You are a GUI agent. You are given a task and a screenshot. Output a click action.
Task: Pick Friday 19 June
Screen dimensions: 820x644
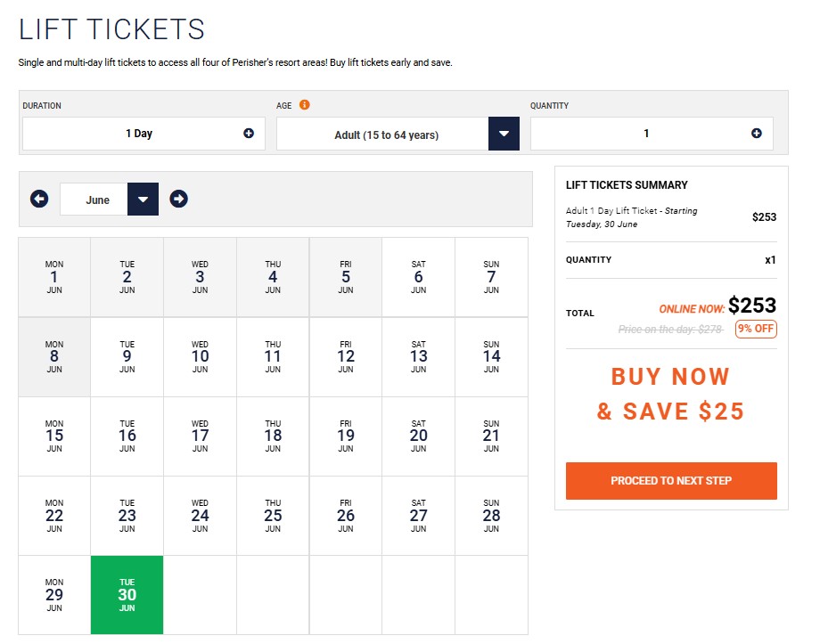pyautogui.click(x=346, y=436)
